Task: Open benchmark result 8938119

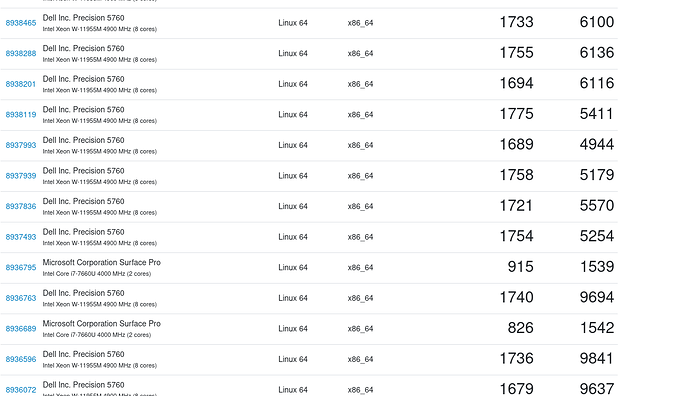Action: click(x=21, y=114)
